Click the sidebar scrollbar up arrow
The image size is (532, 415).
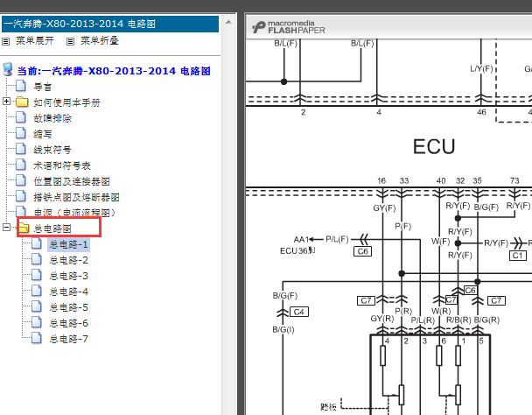pyautogui.click(x=228, y=23)
